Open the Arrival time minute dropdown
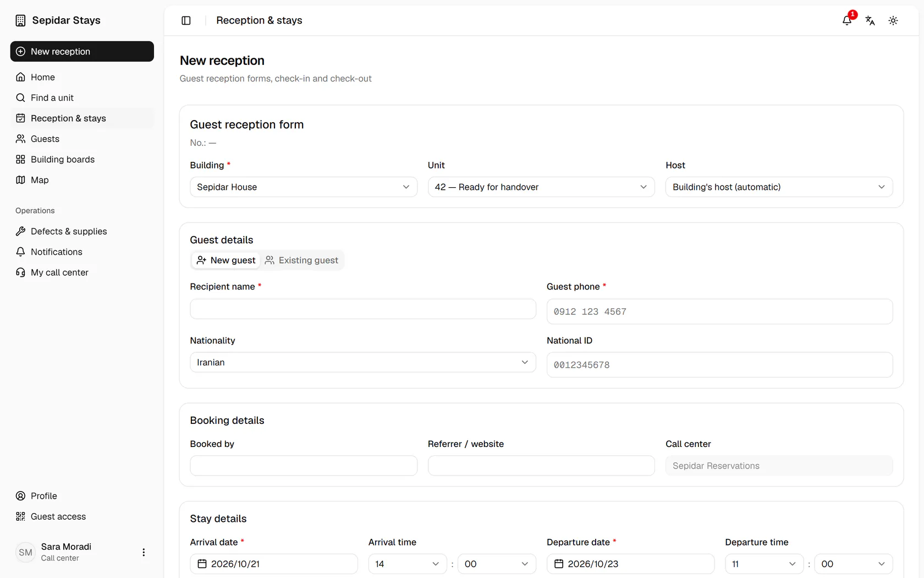The width and height of the screenshot is (924, 578). click(x=497, y=564)
